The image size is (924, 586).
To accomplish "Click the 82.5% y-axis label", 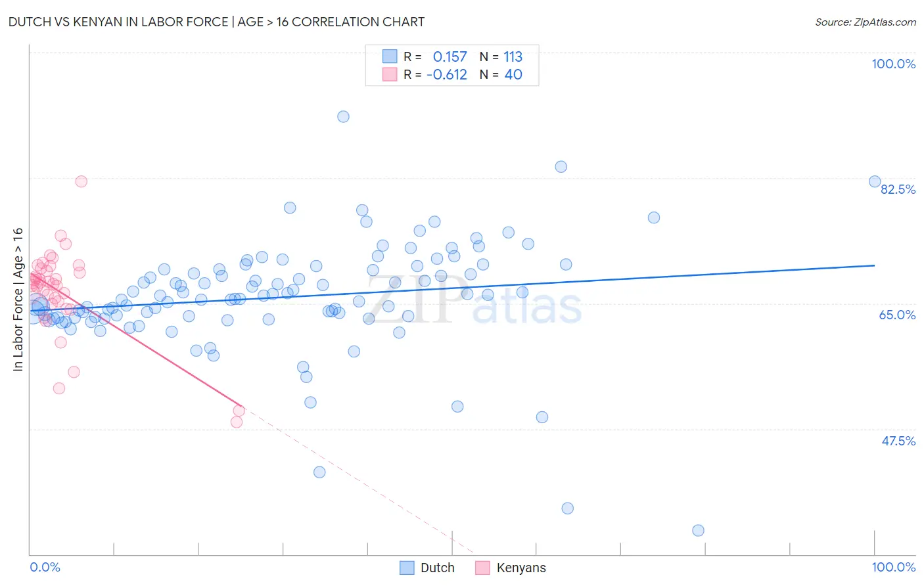I will coord(898,189).
